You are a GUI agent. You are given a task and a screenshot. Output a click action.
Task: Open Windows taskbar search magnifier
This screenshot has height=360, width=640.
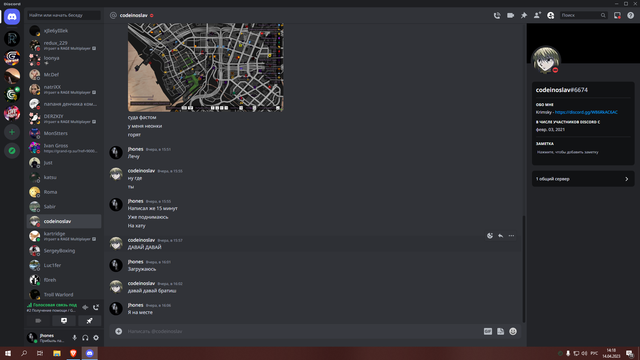tap(24, 353)
